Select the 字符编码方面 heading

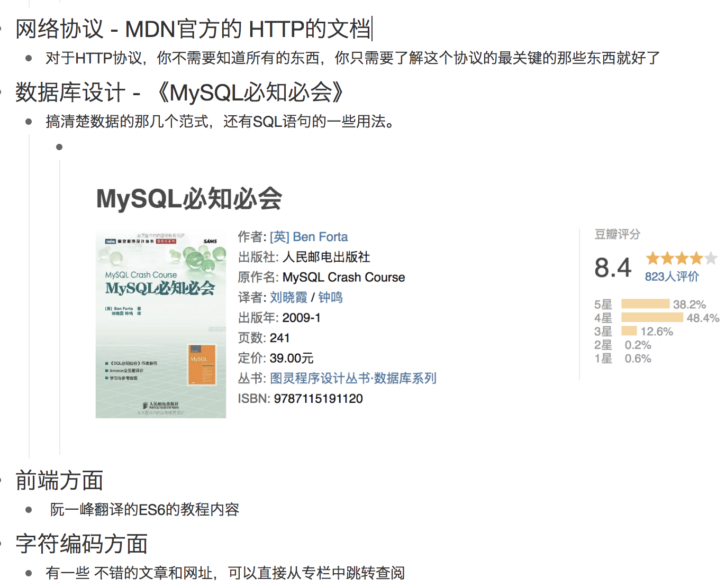81,544
